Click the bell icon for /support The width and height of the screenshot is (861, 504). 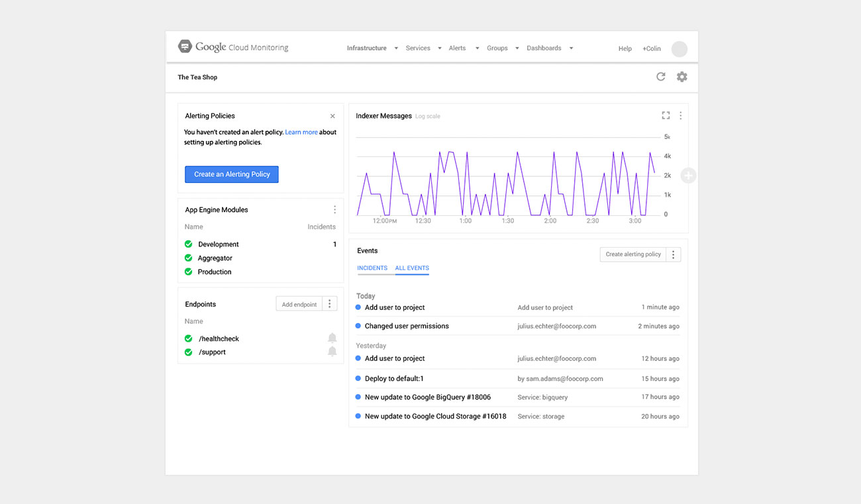[332, 352]
